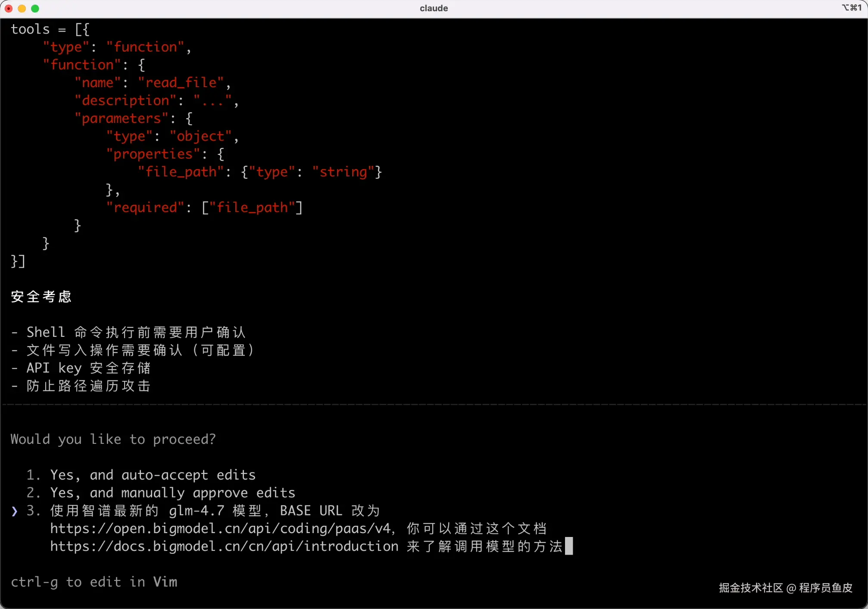The width and height of the screenshot is (868, 609).
Task: Click the selection arrow beside option 3
Action: coord(15,511)
